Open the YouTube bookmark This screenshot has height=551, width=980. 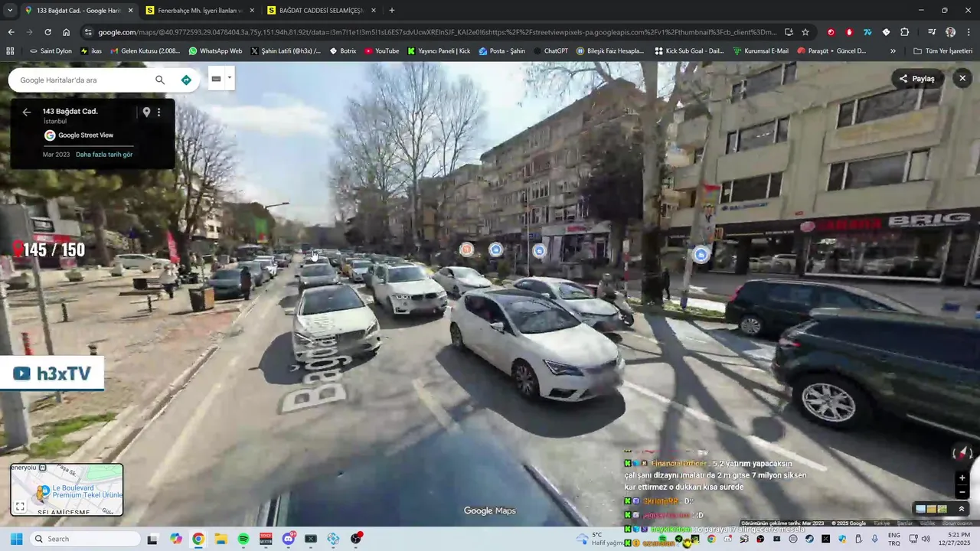382,51
